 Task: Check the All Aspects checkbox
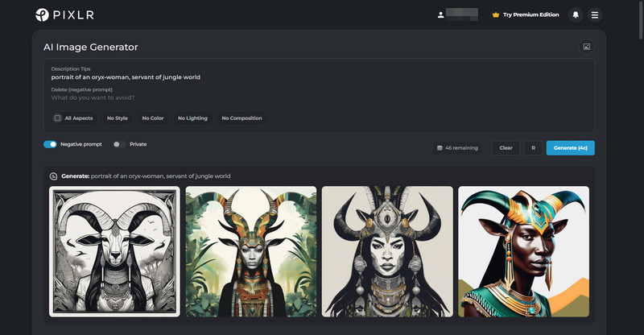point(57,118)
